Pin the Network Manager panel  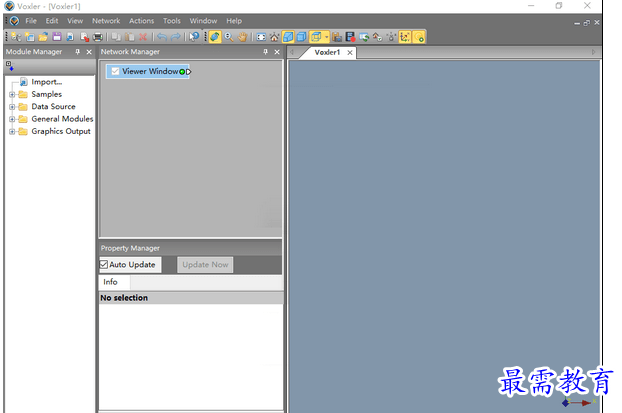[x=265, y=52]
